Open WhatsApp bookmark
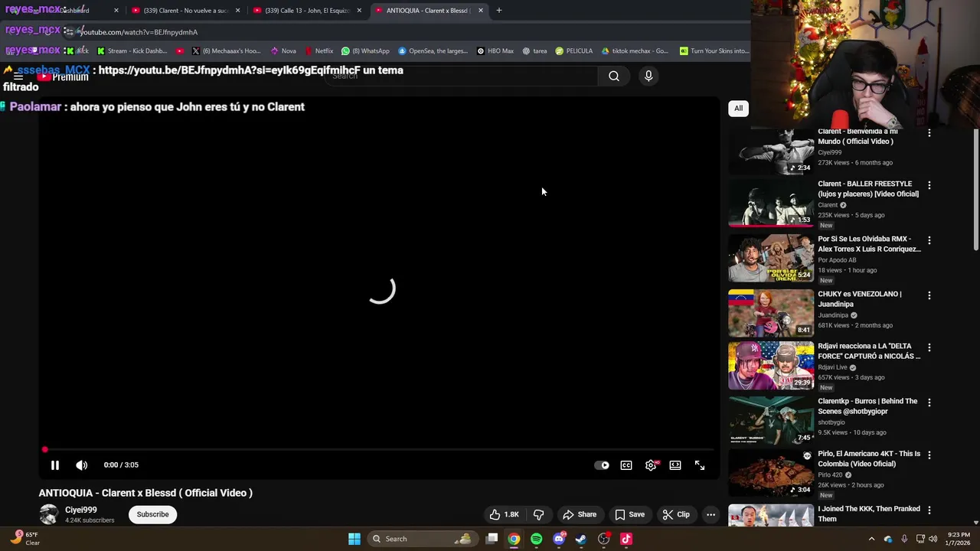 365,51
